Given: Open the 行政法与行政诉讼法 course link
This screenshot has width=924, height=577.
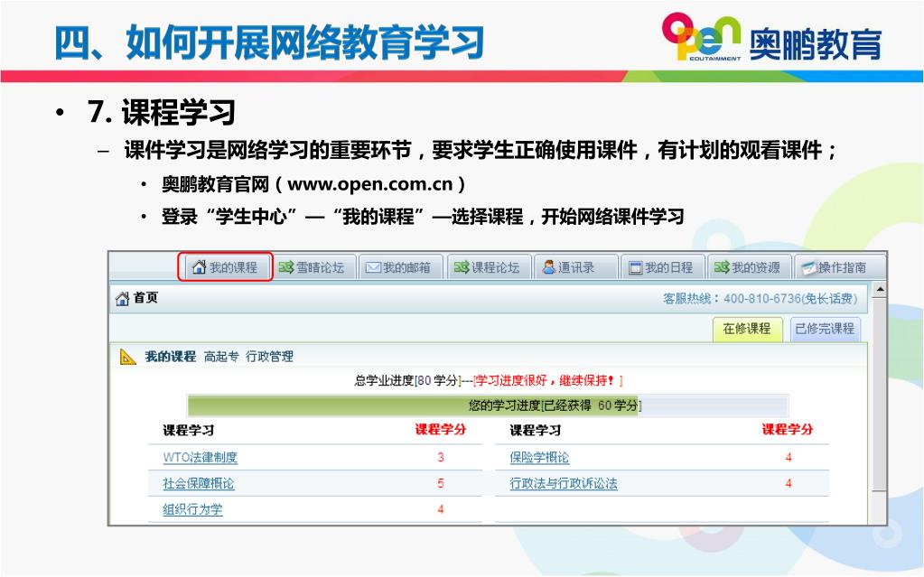Looking at the screenshot, I should click(x=564, y=483).
